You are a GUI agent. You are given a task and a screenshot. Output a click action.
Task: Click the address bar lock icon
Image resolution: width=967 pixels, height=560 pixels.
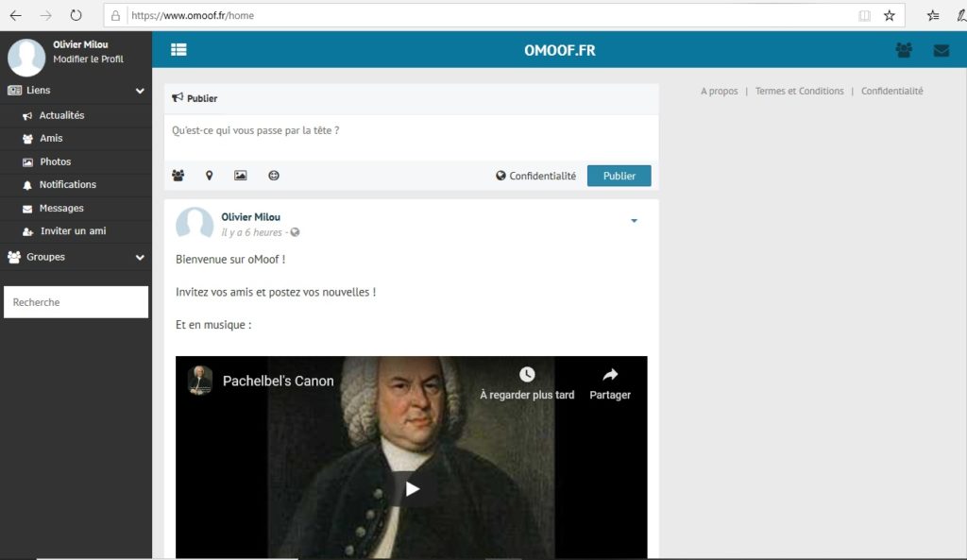click(115, 15)
